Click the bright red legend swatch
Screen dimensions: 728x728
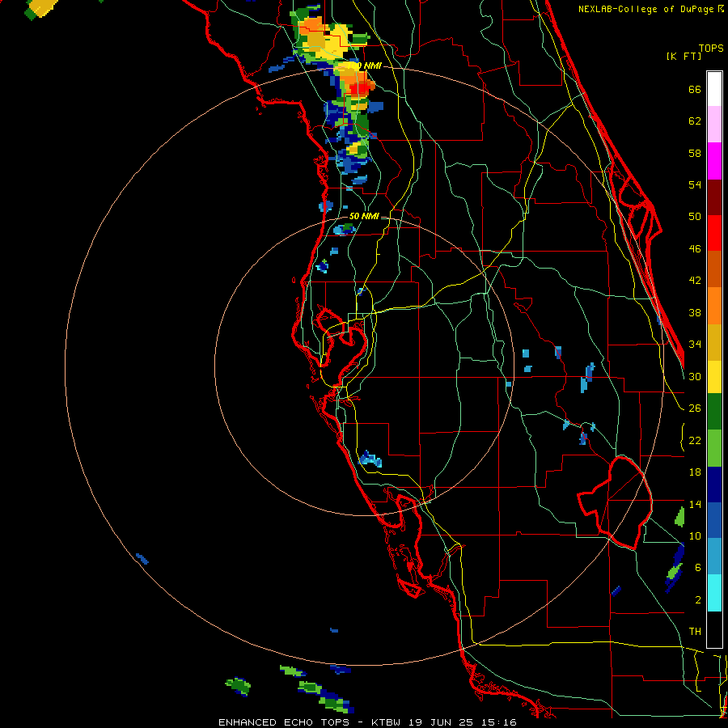pyautogui.click(x=714, y=233)
